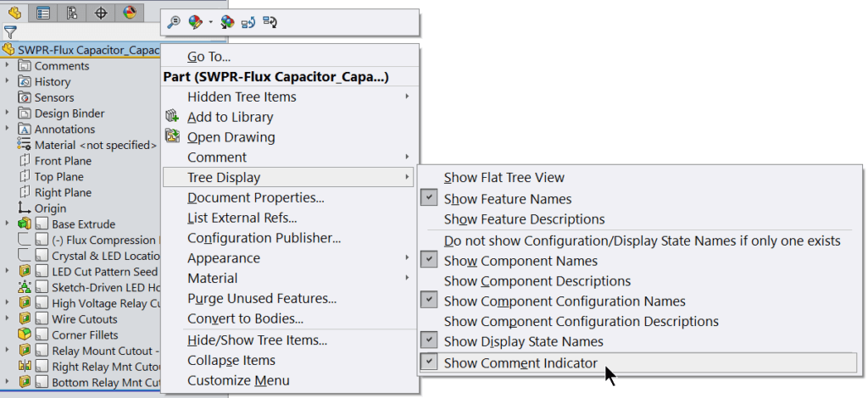Switch to the PropertyManager tab
The image size is (868, 398).
(x=42, y=12)
